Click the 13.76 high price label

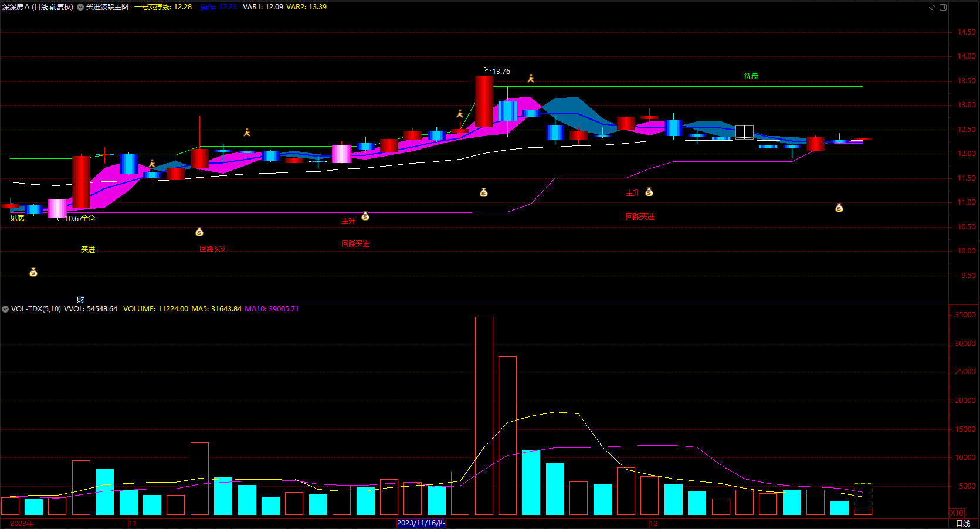click(501, 72)
